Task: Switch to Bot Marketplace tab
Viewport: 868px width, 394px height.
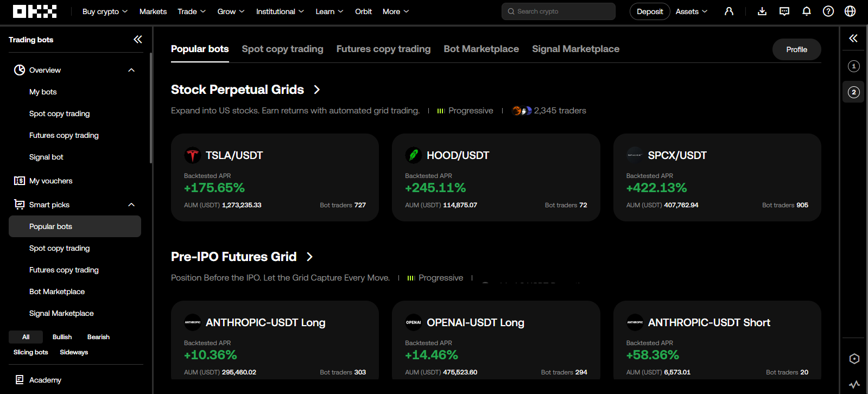Action: click(x=481, y=49)
